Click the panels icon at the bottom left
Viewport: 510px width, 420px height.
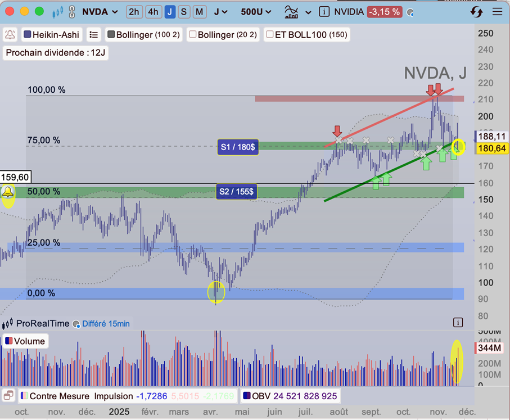click(x=8, y=396)
